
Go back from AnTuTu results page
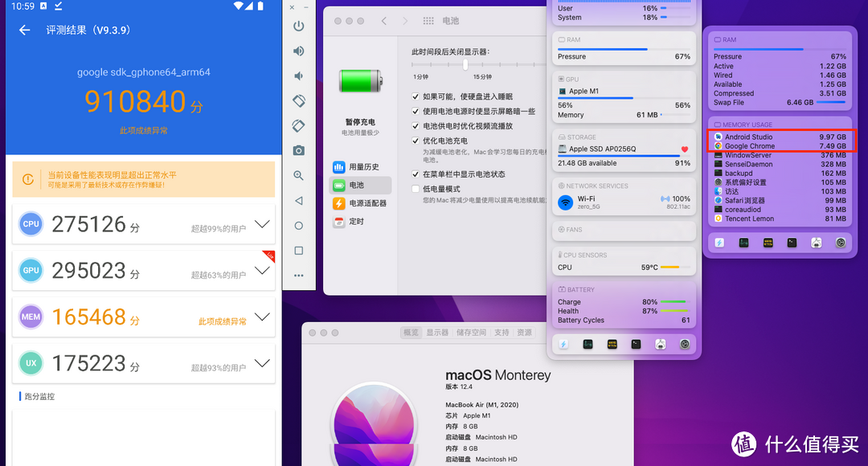pyautogui.click(x=24, y=30)
